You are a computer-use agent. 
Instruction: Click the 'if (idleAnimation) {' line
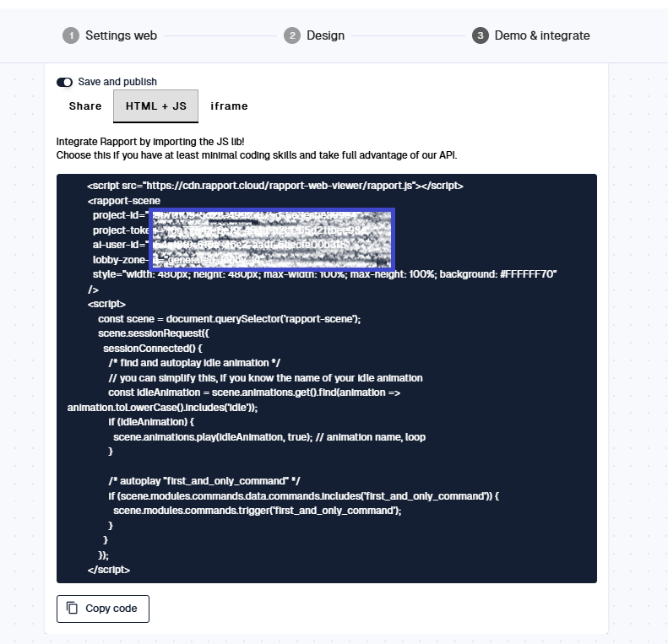[x=151, y=422]
